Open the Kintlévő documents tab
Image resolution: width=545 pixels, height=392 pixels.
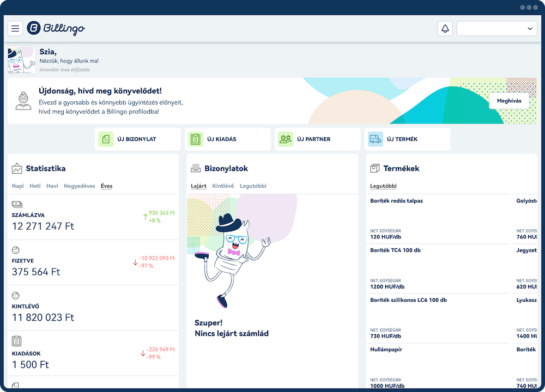tap(223, 186)
